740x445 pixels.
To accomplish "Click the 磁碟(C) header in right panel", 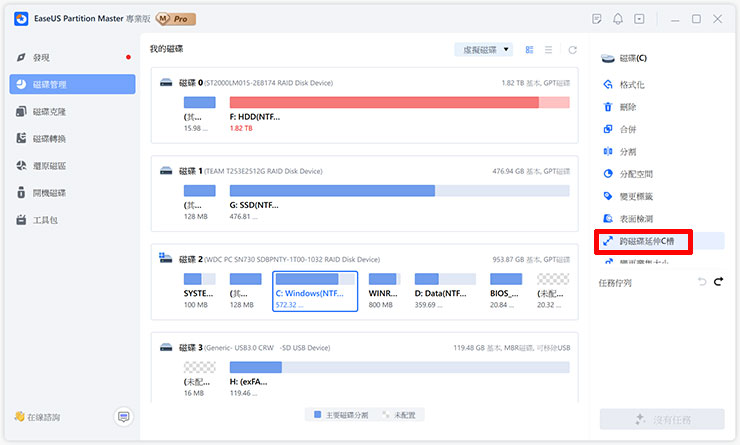I will click(624, 58).
